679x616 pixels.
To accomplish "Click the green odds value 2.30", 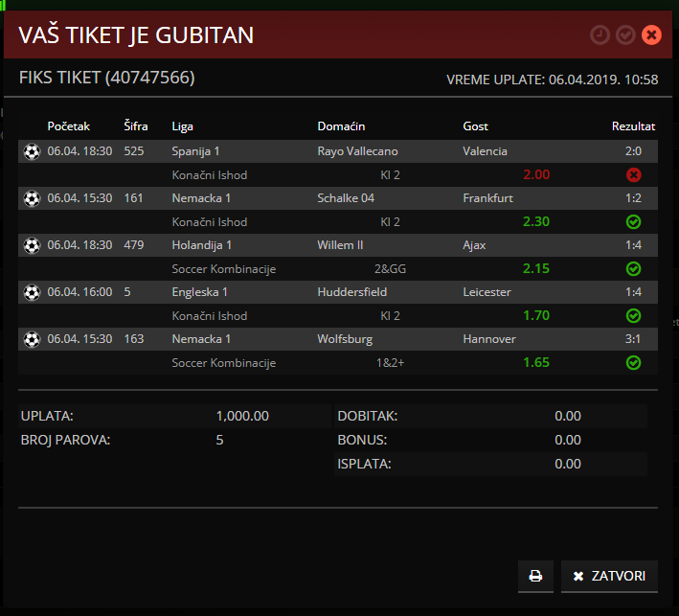I will (x=536, y=221).
